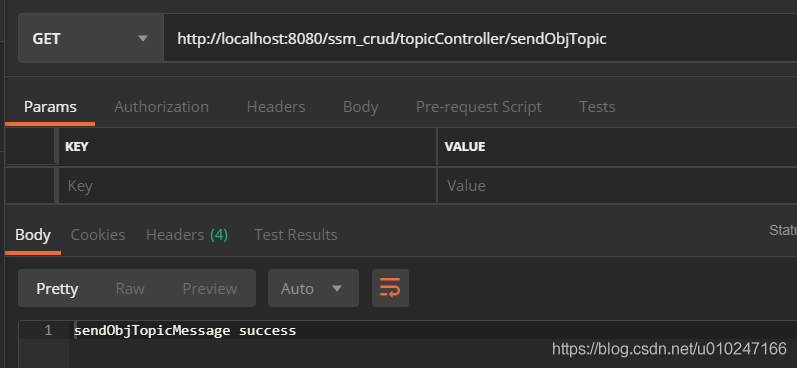This screenshot has height=368, width=797.
Task: Open the response Cookies tab
Action: (98, 235)
